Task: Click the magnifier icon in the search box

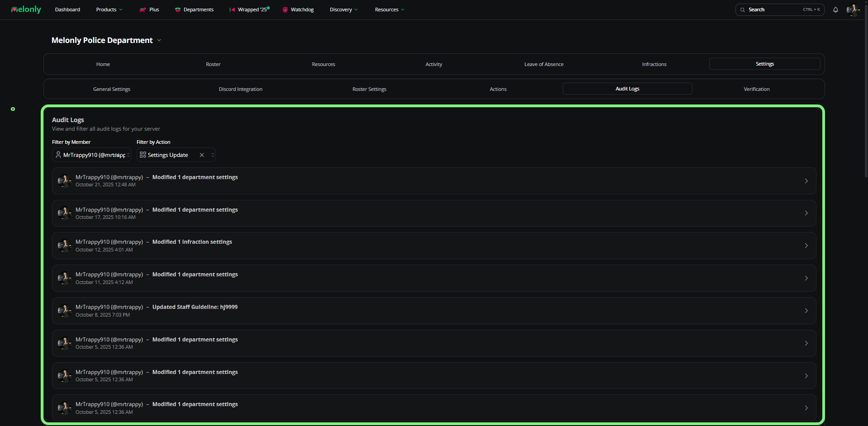Action: point(742,9)
